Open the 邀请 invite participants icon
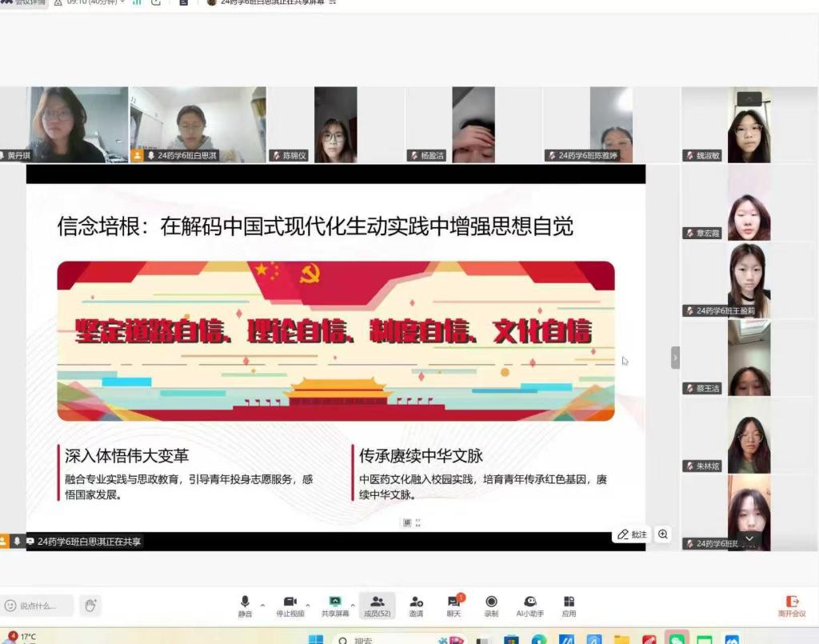Image resolution: width=819 pixels, height=644 pixels. point(416,606)
